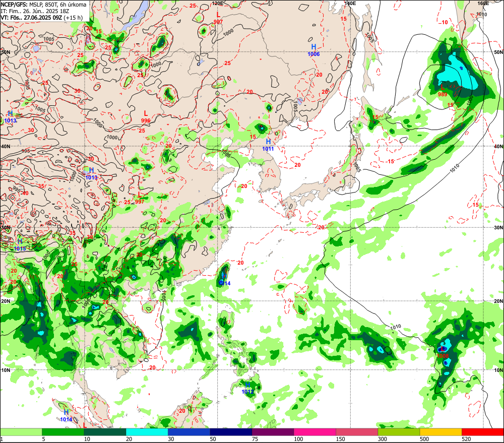Click the 160E longitude label
Viewport: 504px width, 443px height.
tap(483, 3)
